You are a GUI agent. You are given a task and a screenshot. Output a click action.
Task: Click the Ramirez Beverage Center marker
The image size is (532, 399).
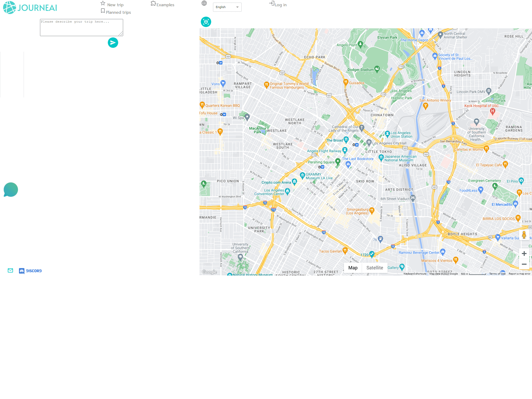[443, 251]
